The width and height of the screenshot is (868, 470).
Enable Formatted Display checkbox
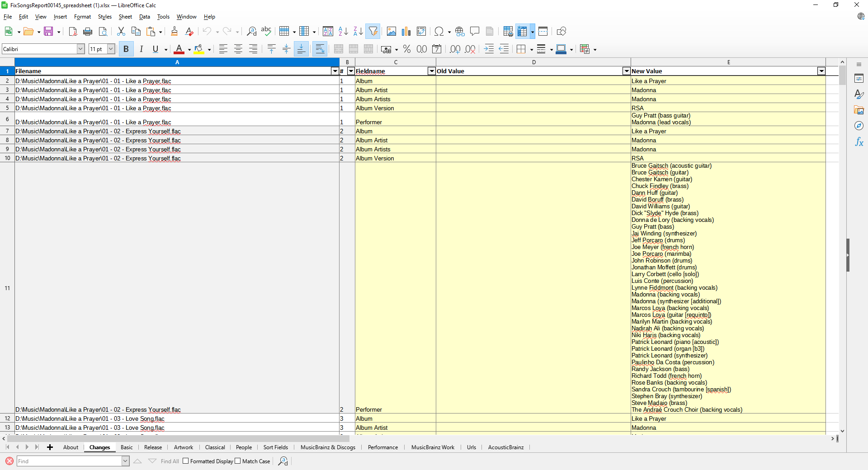point(185,461)
